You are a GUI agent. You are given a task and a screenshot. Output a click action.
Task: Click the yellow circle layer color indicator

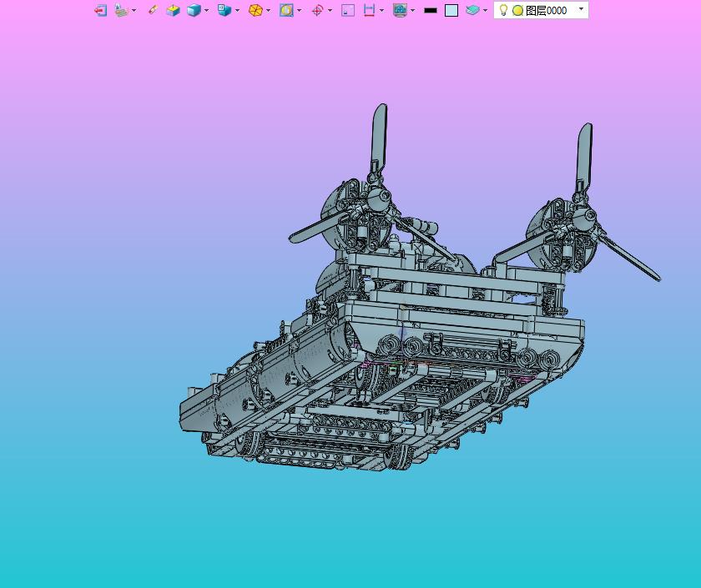click(517, 10)
